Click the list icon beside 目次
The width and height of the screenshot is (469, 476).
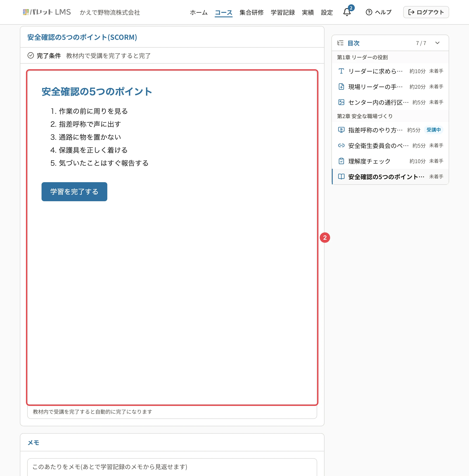tap(341, 43)
